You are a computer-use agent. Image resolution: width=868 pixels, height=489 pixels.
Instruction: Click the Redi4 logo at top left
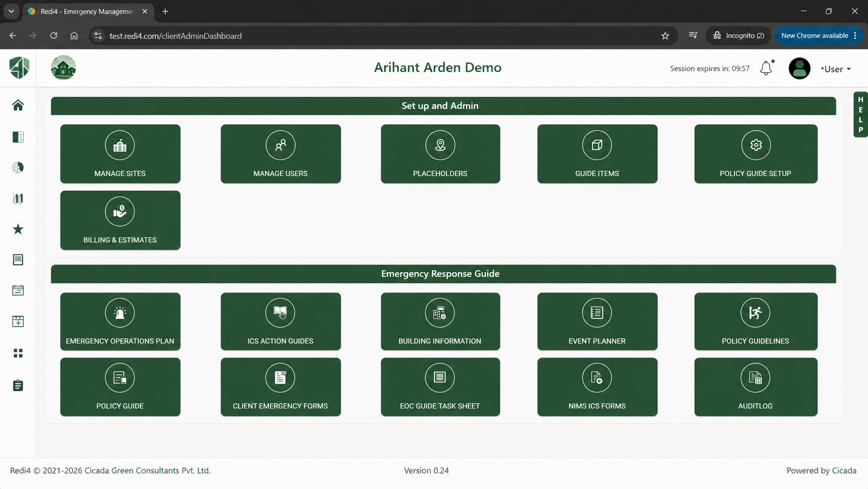coord(19,68)
